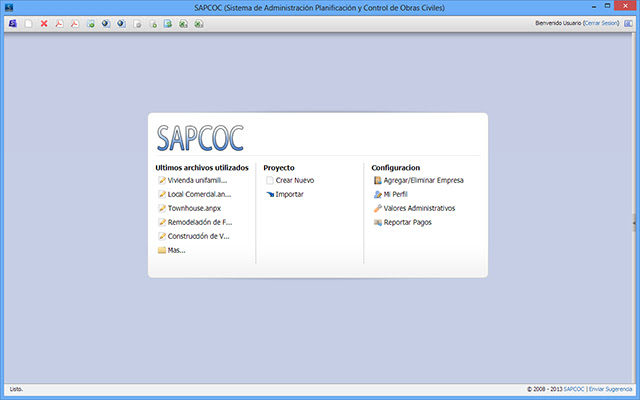Click the large SAPCOC logo
Viewport: 640px width, 400px height.
click(x=200, y=138)
